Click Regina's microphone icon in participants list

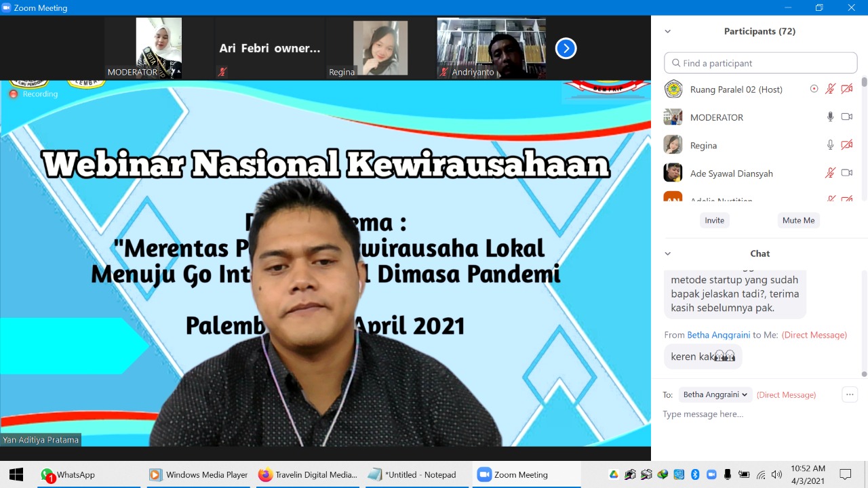click(x=830, y=144)
